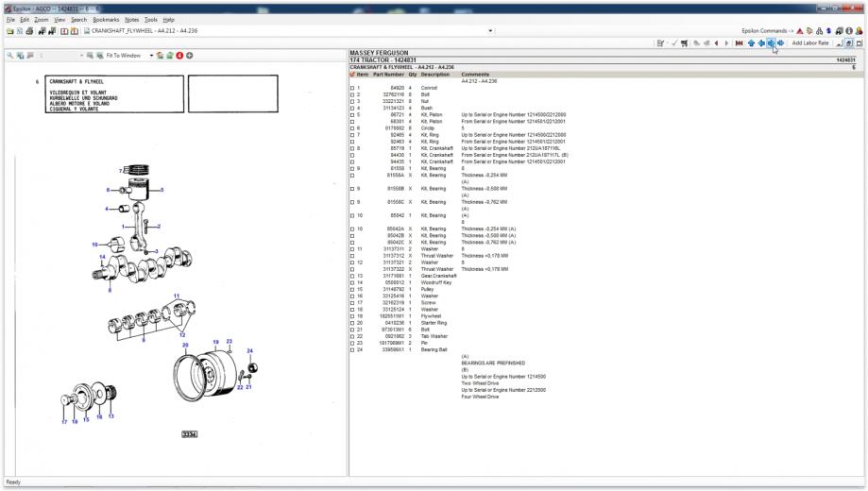Click the blue left arrow icon

tap(761, 43)
